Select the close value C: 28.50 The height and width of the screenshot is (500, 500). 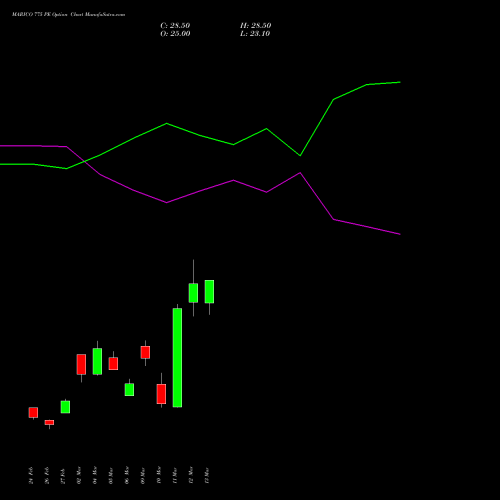[x=175, y=26]
